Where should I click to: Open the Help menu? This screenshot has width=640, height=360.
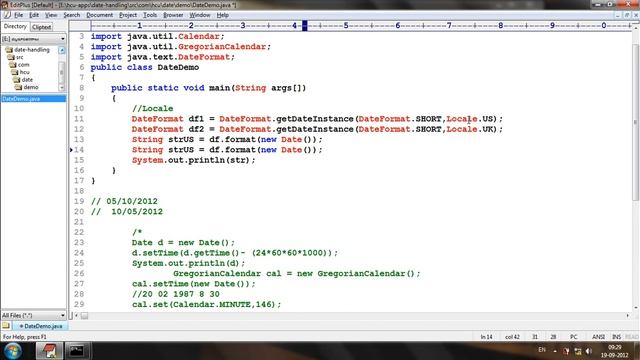[x=222, y=15]
